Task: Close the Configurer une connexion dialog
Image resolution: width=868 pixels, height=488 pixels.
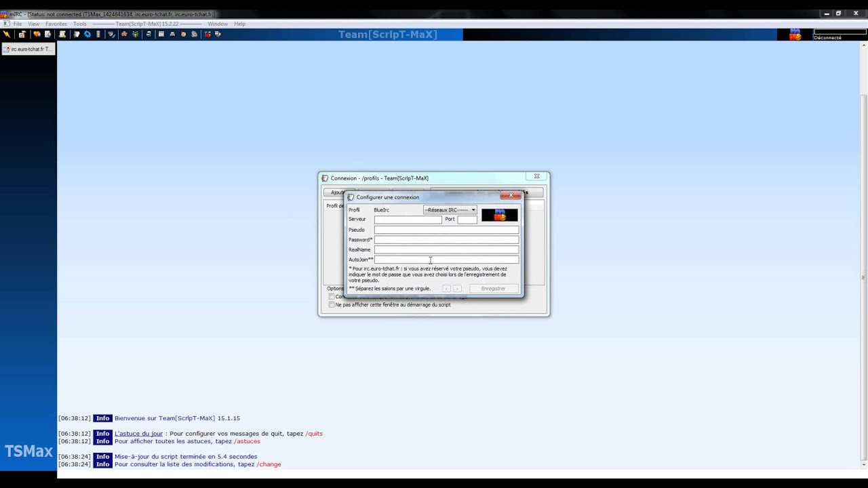Action: [511, 195]
